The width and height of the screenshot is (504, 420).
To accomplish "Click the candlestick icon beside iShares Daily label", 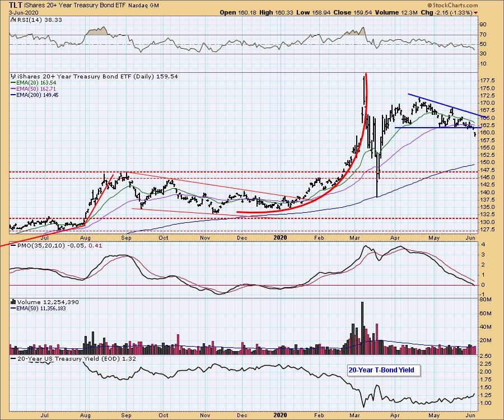I will pos(13,77).
